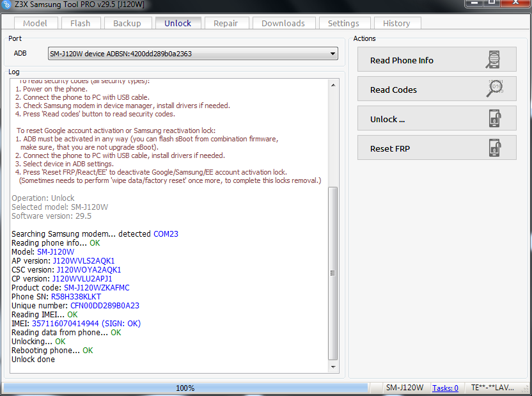Open the Backup tab
This screenshot has height=396, width=532.
(127, 23)
